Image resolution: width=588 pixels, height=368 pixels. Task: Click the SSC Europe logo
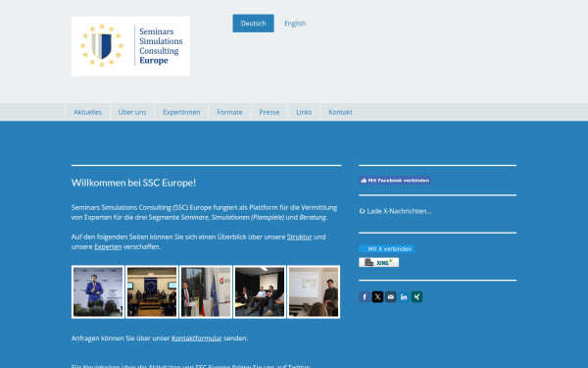pos(130,46)
